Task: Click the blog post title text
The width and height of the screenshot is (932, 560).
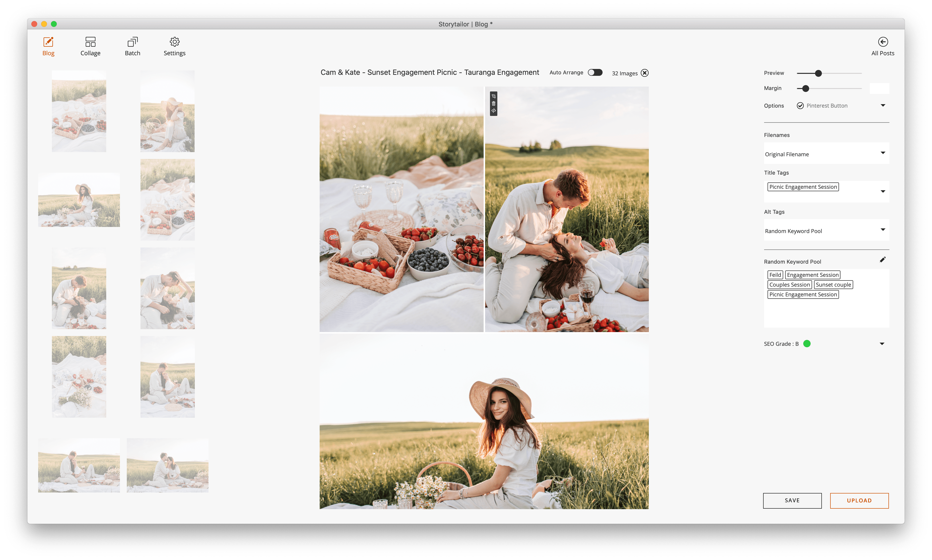Action: [x=429, y=72]
